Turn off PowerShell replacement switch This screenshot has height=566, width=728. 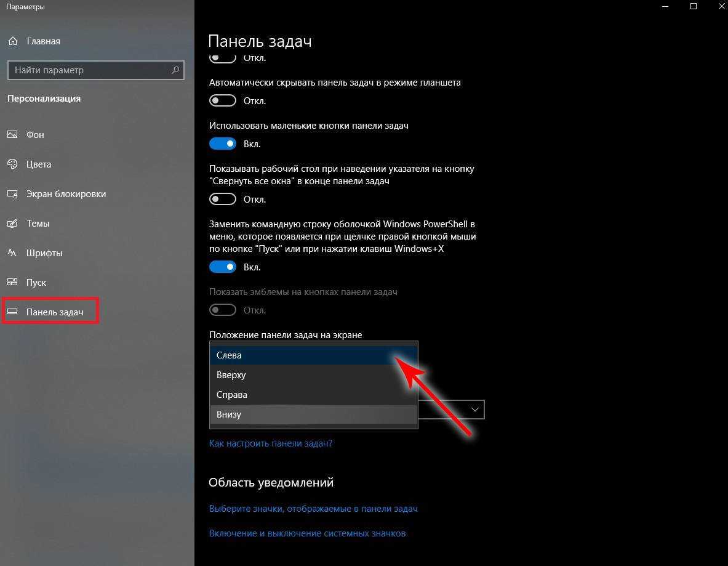click(222, 267)
